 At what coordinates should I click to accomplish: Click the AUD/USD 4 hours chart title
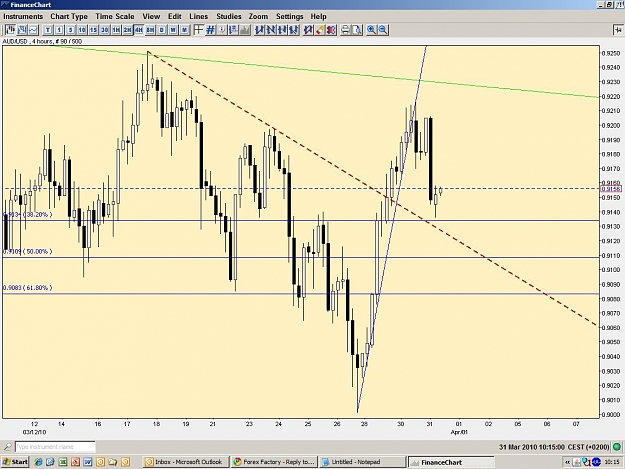[42, 41]
